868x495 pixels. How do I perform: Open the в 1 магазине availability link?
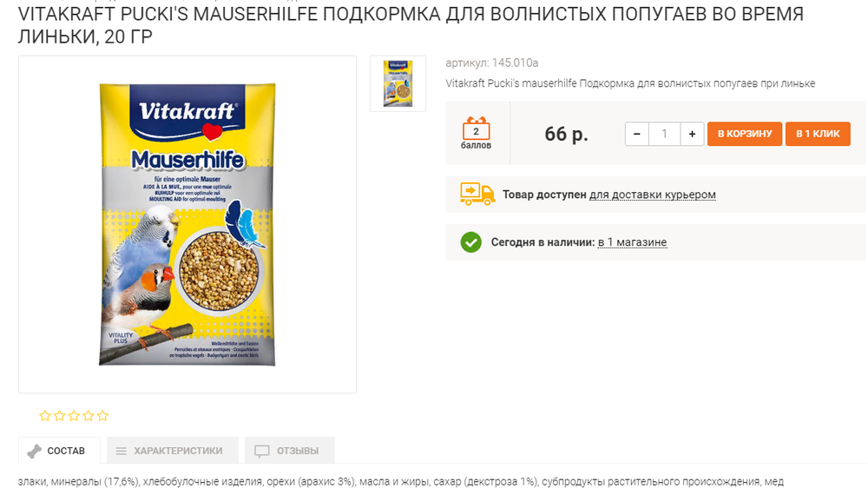632,242
